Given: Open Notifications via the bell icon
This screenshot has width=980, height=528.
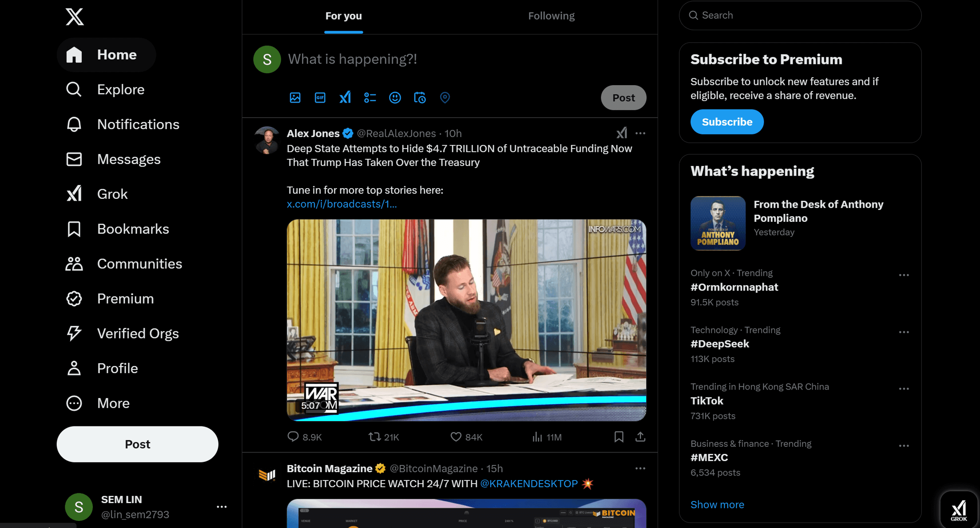Looking at the screenshot, I should 74,124.
